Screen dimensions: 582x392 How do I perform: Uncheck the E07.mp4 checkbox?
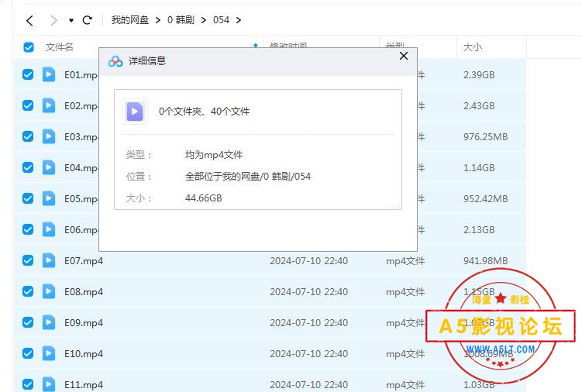pyautogui.click(x=28, y=260)
